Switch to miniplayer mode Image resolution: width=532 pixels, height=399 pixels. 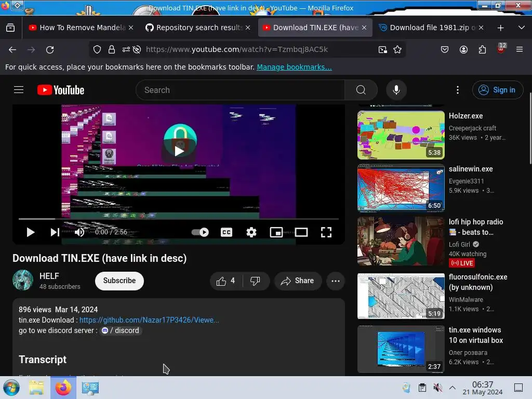(x=276, y=232)
